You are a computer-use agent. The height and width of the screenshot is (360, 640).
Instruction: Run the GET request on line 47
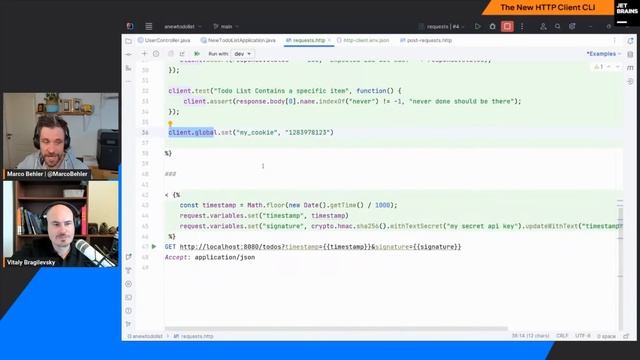click(154, 247)
